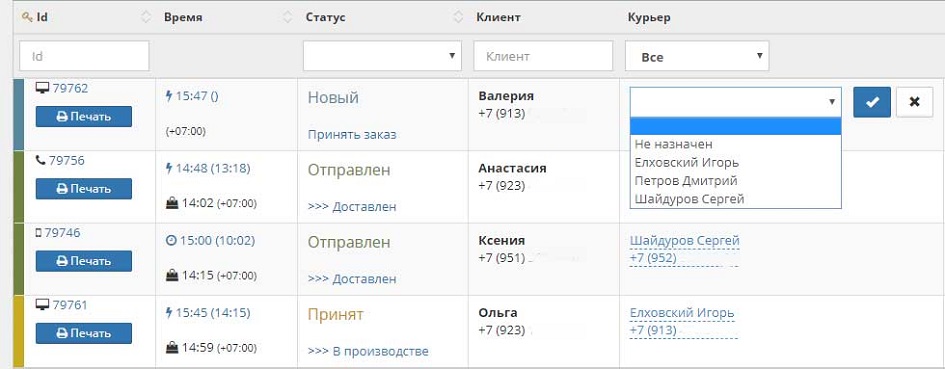This screenshot has height=369, width=945.
Task: Click courier phone +7 (913) in order 79761
Action: [x=653, y=331]
